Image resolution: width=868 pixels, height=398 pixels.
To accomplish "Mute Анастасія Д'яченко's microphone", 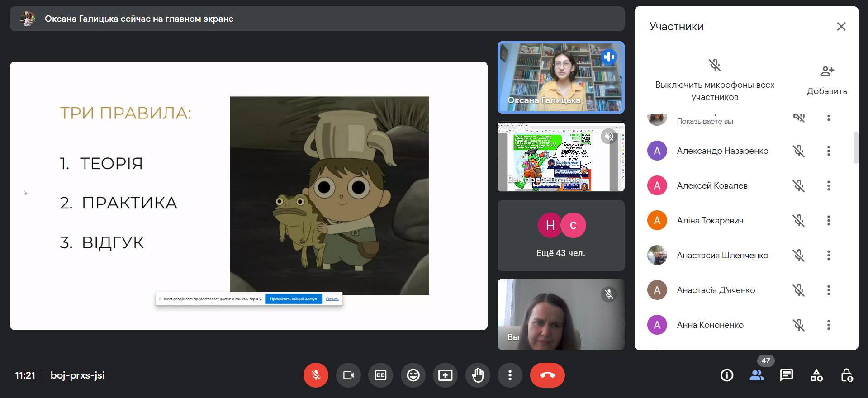I will [799, 290].
